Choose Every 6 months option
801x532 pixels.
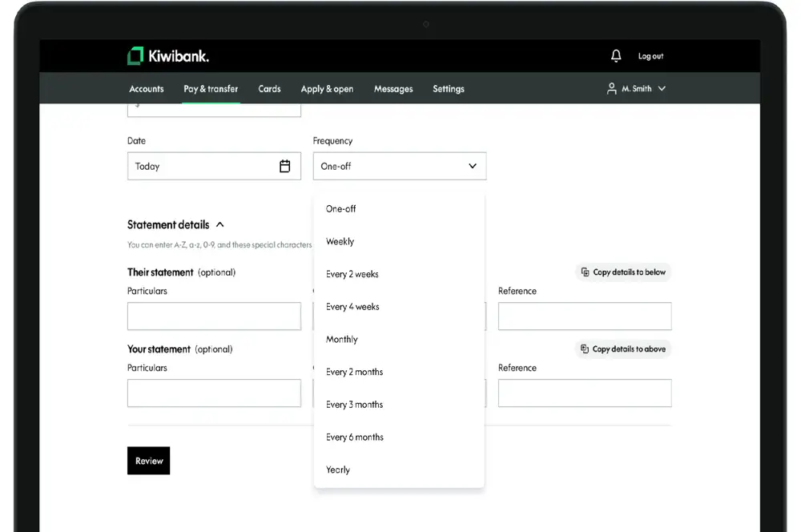click(355, 437)
